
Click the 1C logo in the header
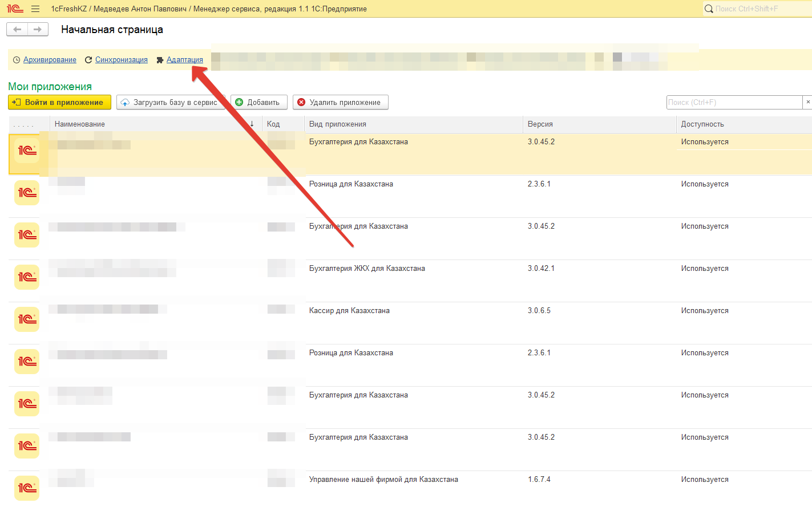pos(15,9)
